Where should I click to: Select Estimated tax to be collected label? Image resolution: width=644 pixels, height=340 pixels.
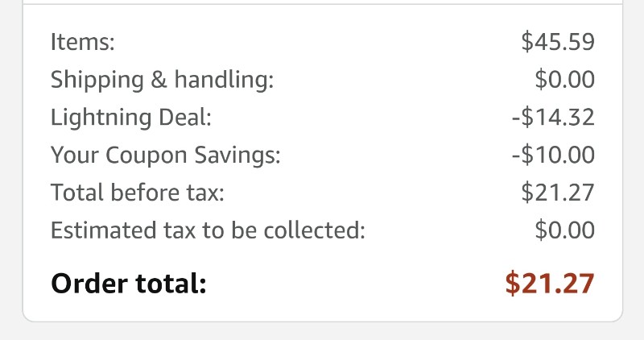point(208,230)
